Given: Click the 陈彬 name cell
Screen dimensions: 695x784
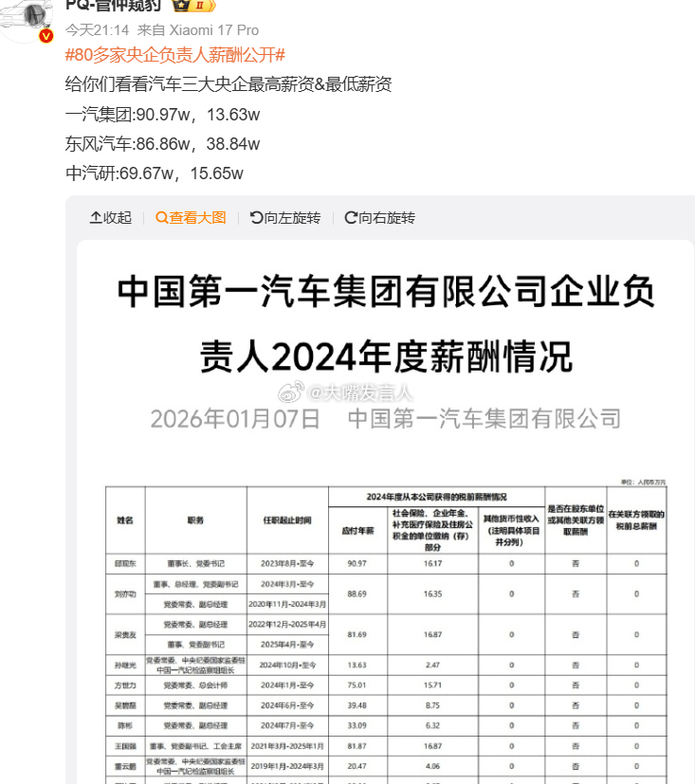Looking at the screenshot, I should pos(125,725).
